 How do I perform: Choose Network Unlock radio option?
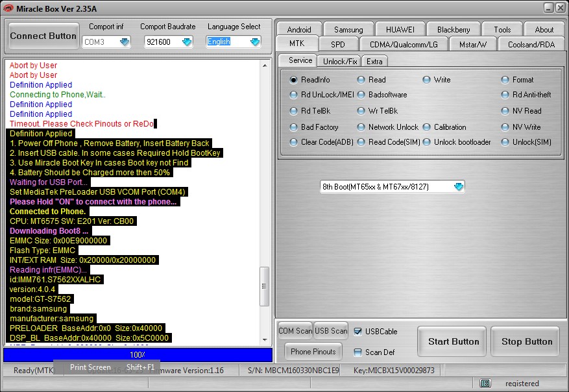(361, 127)
